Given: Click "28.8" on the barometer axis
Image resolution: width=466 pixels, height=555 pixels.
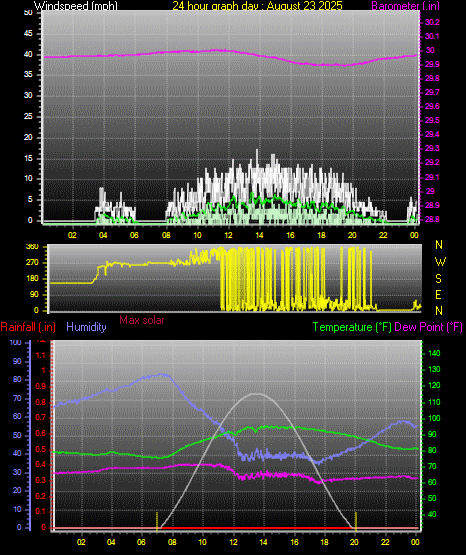Looking at the screenshot, I should [432, 219].
